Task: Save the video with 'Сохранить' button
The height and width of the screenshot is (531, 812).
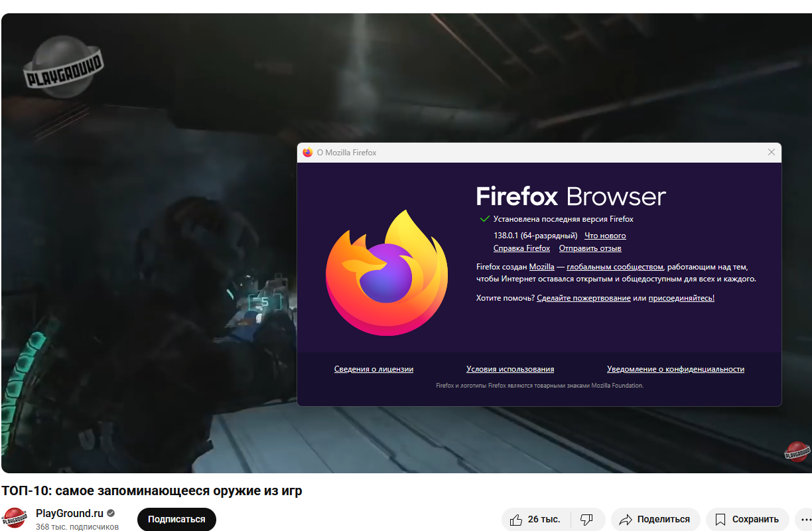Action: (x=747, y=519)
